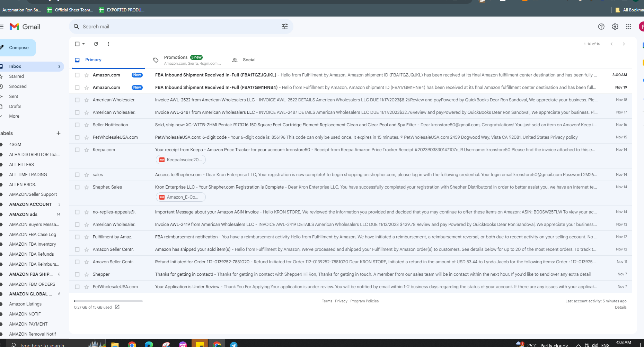644x347 pixels.
Task: Click the Compose button
Action: [x=18, y=48]
